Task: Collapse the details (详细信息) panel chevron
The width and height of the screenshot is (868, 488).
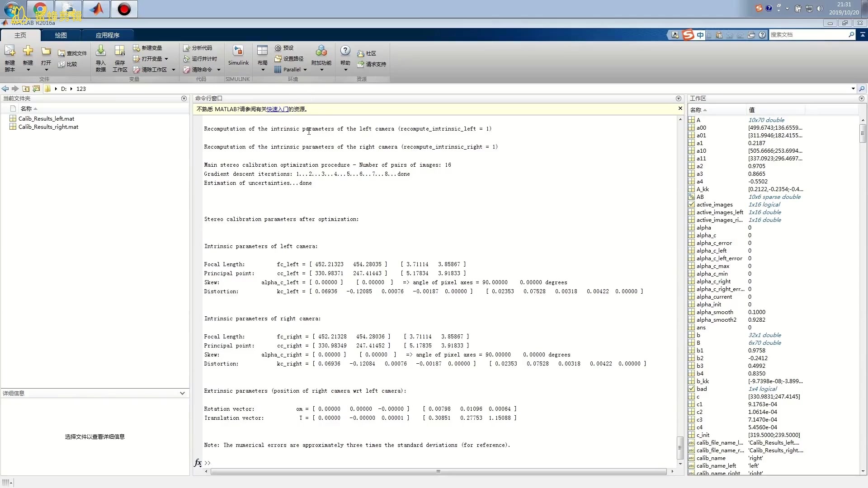Action: click(182, 394)
